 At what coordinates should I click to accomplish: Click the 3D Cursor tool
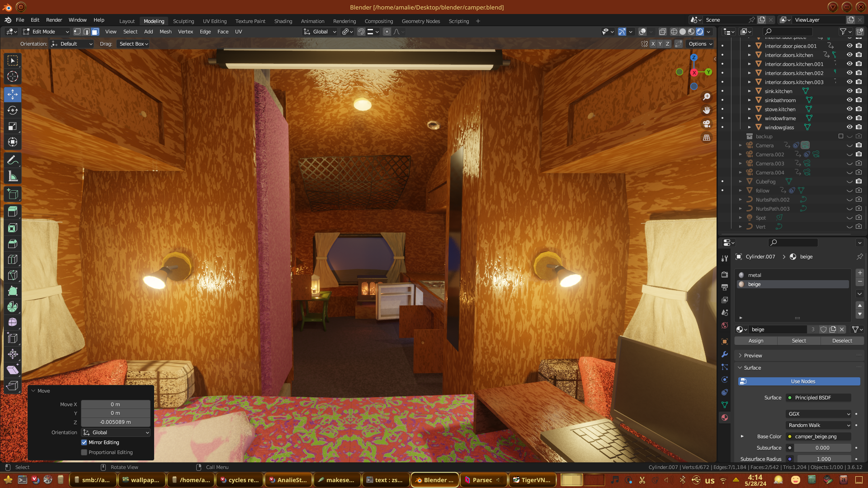point(13,76)
